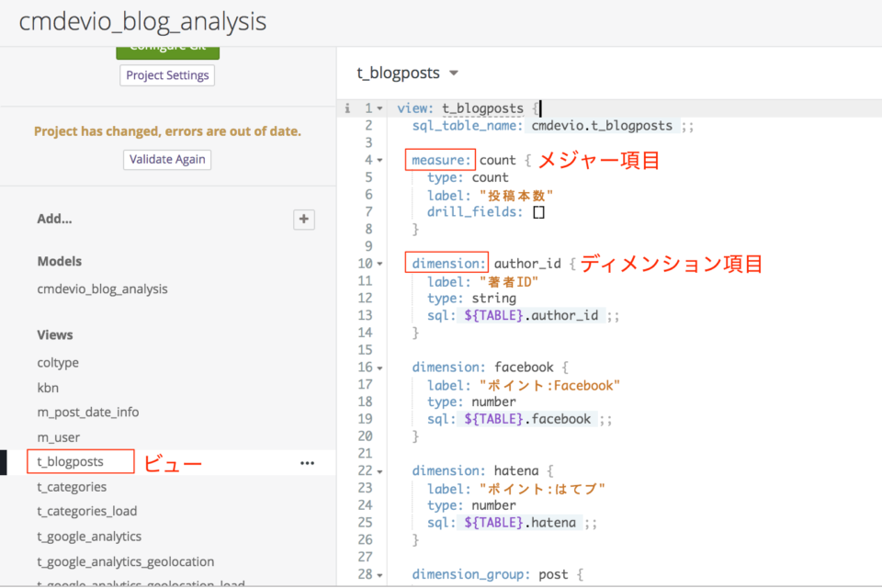Click the plus icon next to Add...
Image resolution: width=882 pixels, height=588 pixels.
304,219
